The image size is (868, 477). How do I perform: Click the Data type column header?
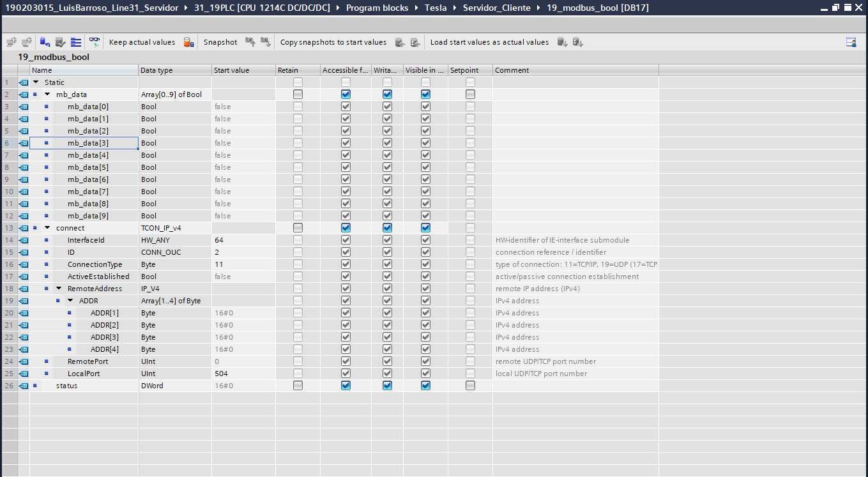[x=176, y=70]
